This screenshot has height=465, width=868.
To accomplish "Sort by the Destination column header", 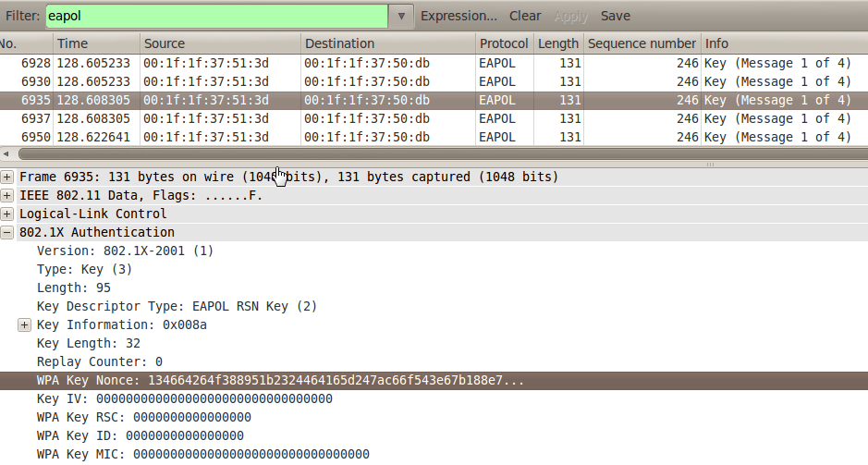I will pos(388,43).
